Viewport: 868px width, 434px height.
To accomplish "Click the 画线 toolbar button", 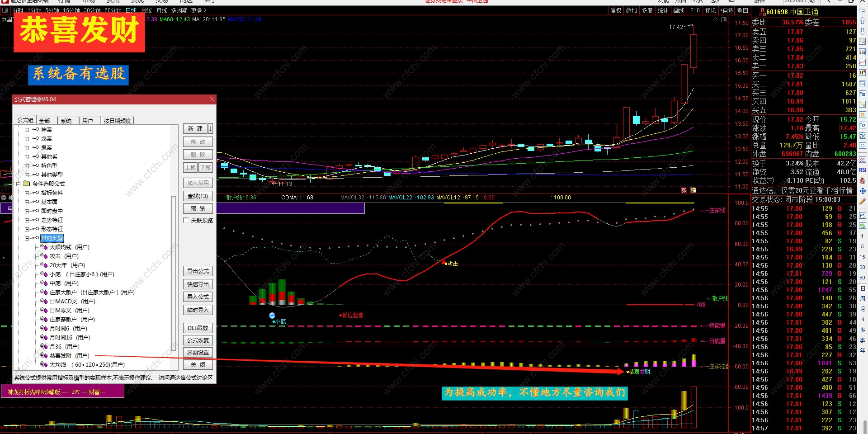I will 679,10.
